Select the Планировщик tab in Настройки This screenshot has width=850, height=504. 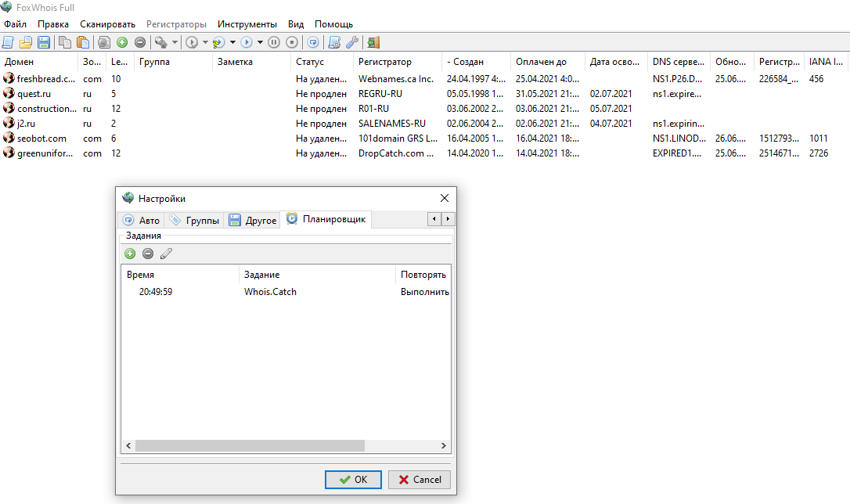[x=326, y=219]
